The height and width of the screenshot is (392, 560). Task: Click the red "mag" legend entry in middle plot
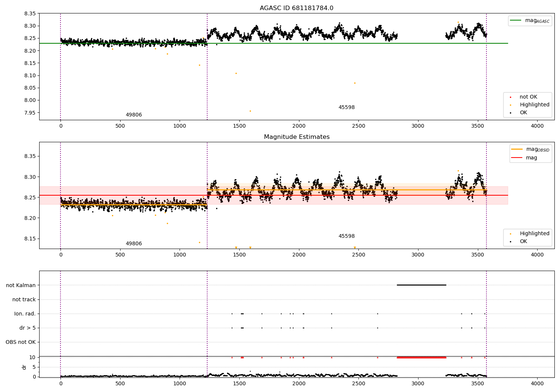click(525, 158)
